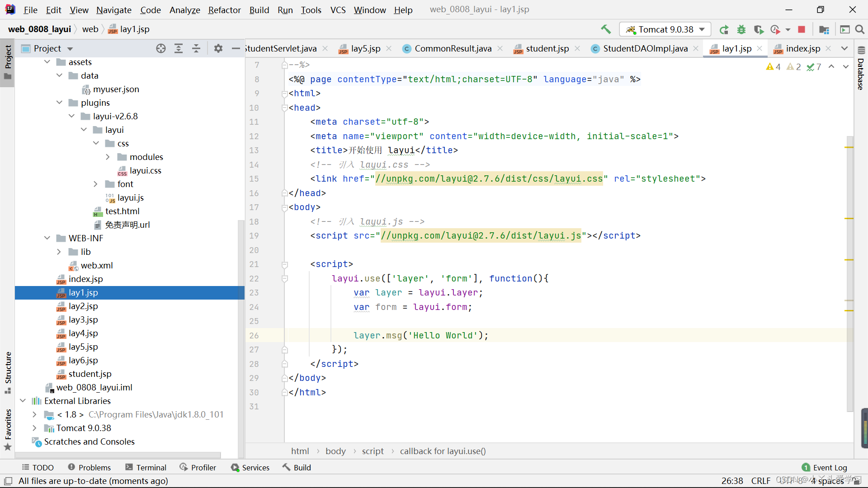Close the lay1.jsp editor tab
The image size is (868, 488).
pos(759,48)
